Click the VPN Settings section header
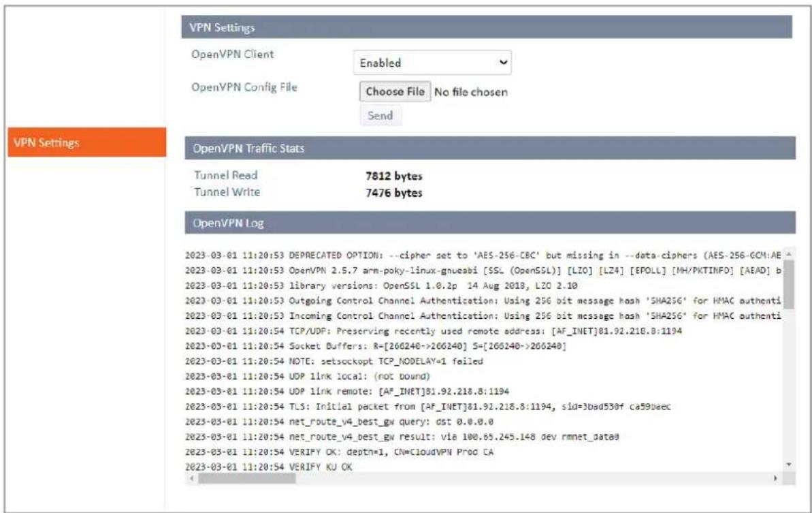Viewport: 812px width, 513px height. tap(487, 27)
